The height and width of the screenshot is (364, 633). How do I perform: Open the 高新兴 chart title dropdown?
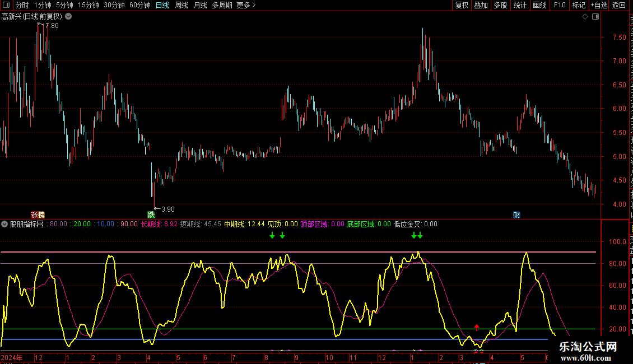point(69,17)
